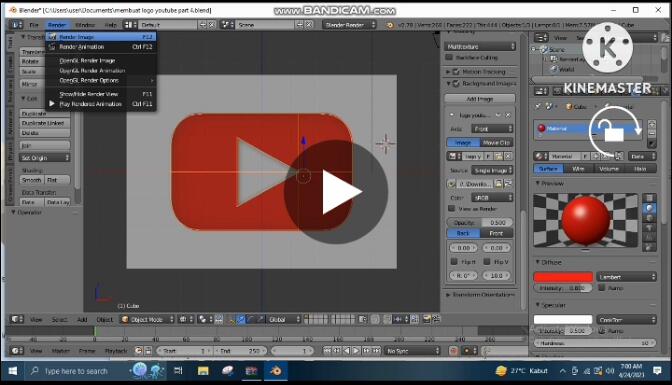Select OpenGL Render Image menu entry

101,60
